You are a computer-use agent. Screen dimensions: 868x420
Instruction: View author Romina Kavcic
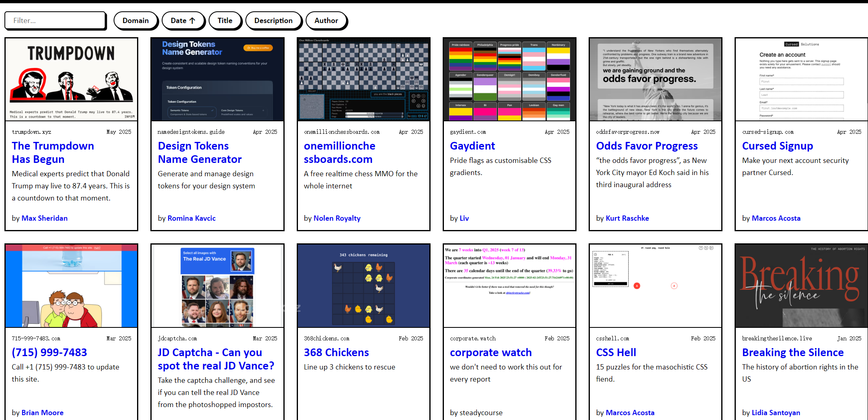coord(192,218)
